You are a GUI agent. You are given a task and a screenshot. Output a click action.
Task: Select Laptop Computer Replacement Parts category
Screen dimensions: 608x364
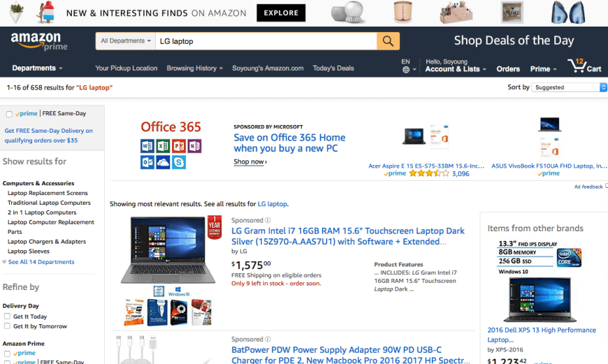pos(51,227)
